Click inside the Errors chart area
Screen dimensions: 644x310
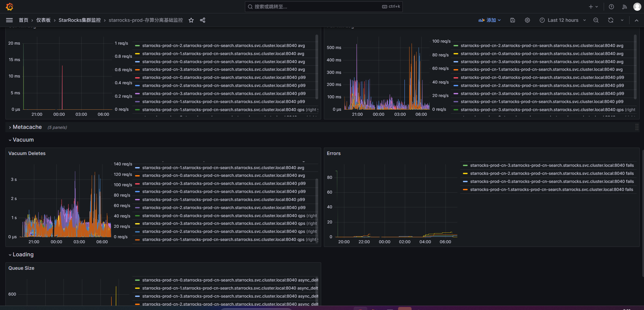[396, 201]
